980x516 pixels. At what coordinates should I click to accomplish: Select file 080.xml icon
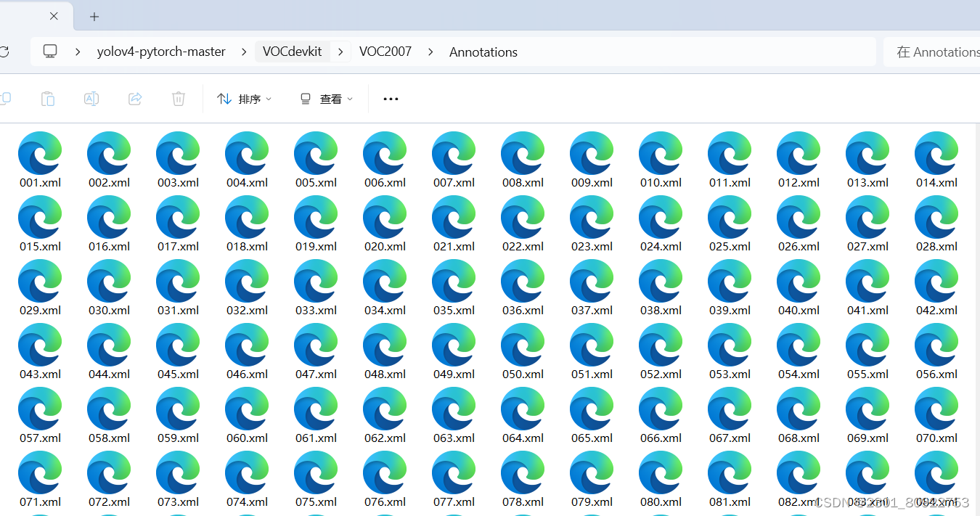pos(661,472)
